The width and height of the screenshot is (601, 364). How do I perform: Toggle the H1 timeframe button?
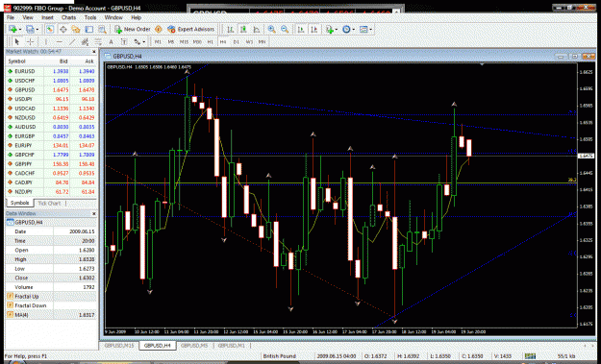[x=210, y=41]
